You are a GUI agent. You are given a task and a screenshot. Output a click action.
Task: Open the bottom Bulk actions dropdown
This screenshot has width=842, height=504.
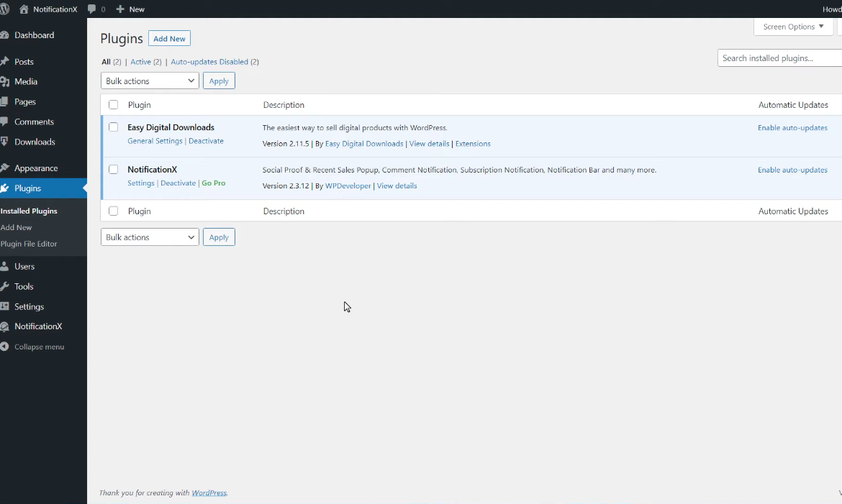pos(150,237)
